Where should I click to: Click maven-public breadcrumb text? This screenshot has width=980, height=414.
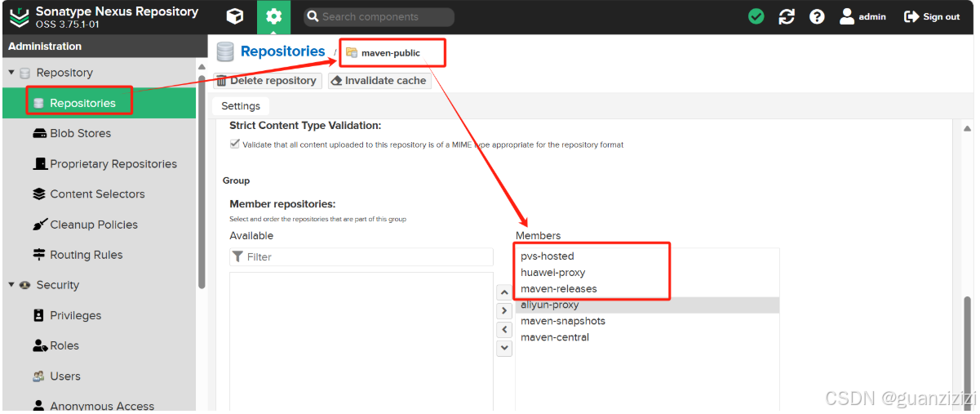click(391, 53)
